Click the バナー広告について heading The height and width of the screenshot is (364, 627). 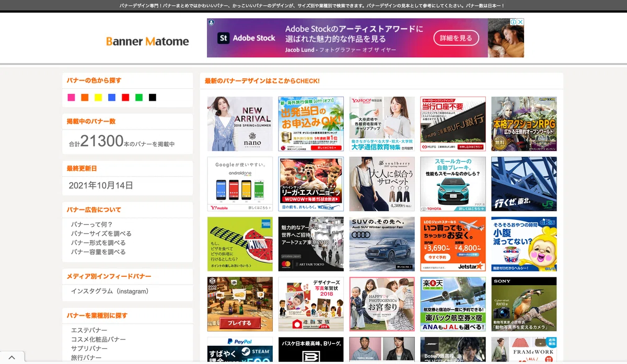tap(94, 210)
